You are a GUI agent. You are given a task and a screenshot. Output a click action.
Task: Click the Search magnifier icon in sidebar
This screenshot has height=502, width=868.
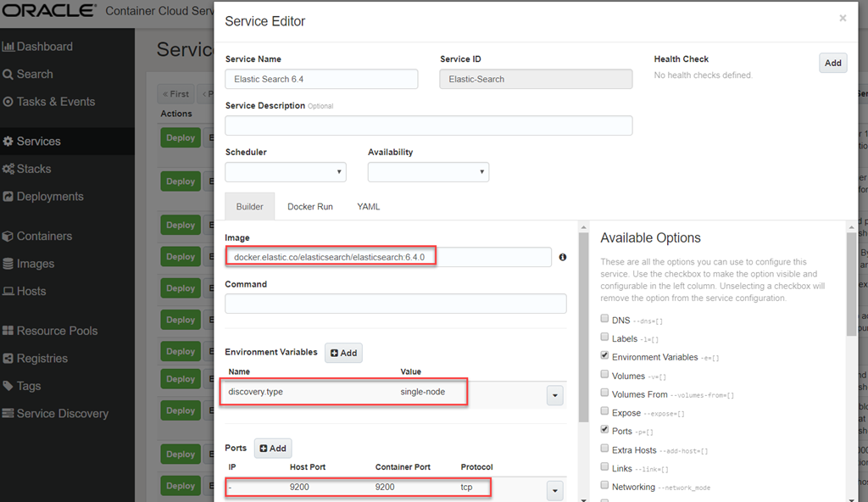tap(8, 75)
